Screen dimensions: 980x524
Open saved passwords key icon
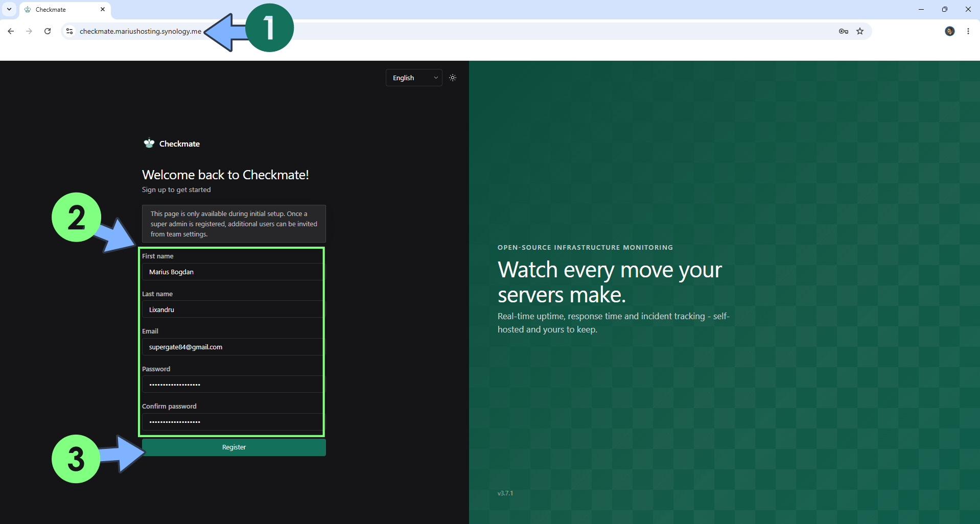(x=844, y=31)
